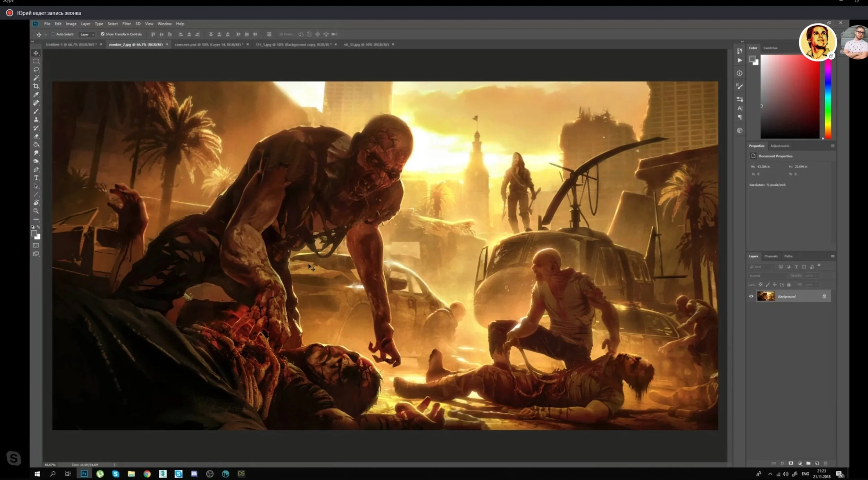This screenshot has width=868, height=480.
Task: Switch to the Swatches tab
Action: 770,48
